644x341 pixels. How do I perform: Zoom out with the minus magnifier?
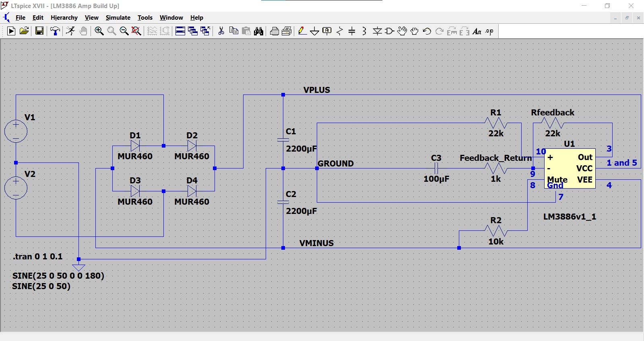[x=124, y=31]
